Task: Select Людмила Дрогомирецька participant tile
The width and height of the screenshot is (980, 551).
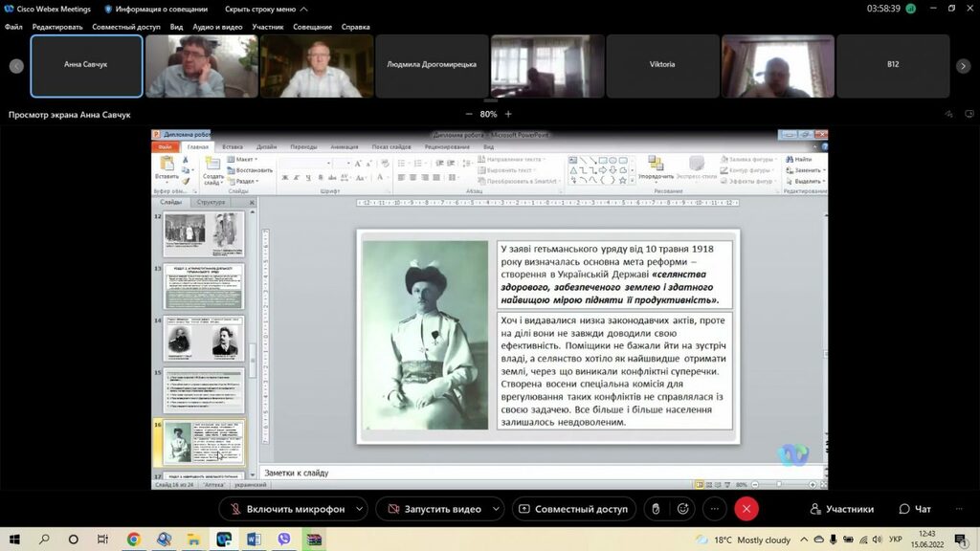Action: pos(431,65)
